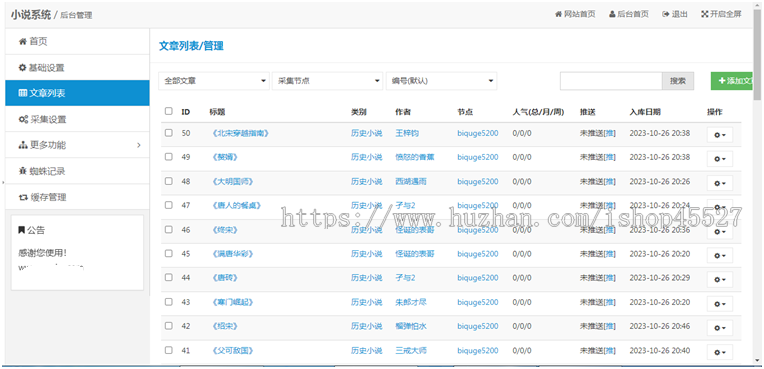Check the box for article ID 42
The width and height of the screenshot is (764, 369).
click(x=169, y=326)
